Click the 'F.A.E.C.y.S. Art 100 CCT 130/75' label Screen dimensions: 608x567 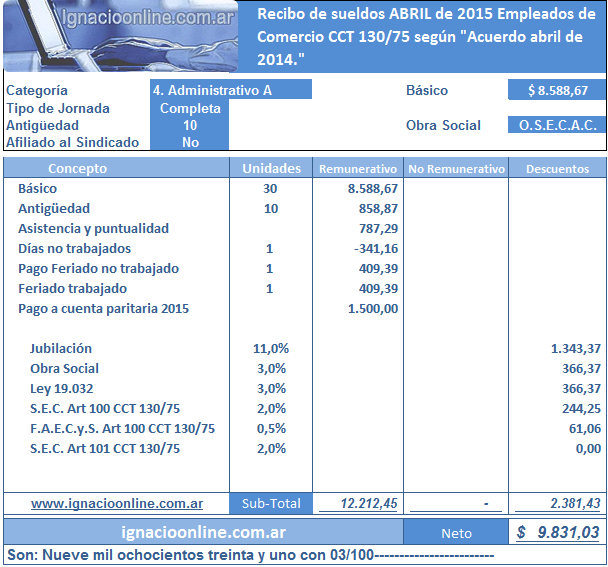pos(123,429)
